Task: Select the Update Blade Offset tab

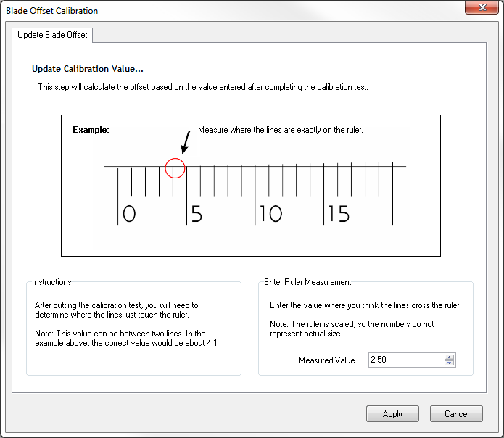Action: 52,35
